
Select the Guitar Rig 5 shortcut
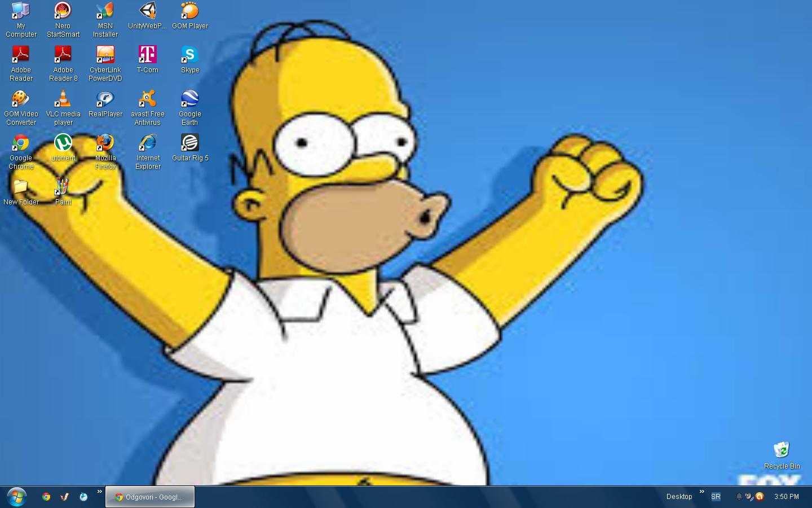(x=190, y=148)
